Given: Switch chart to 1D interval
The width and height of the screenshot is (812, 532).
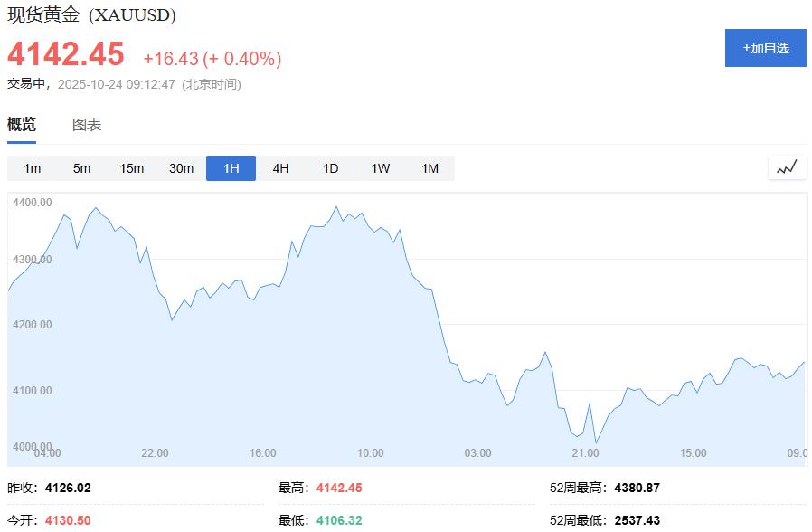Looking at the screenshot, I should pyautogui.click(x=329, y=167).
